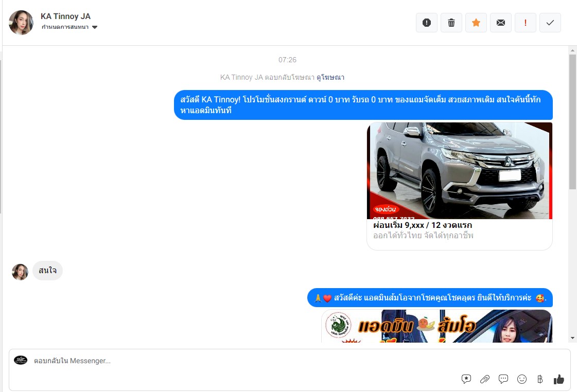Open the customer avatar beside สนใจ message

pos(20,272)
